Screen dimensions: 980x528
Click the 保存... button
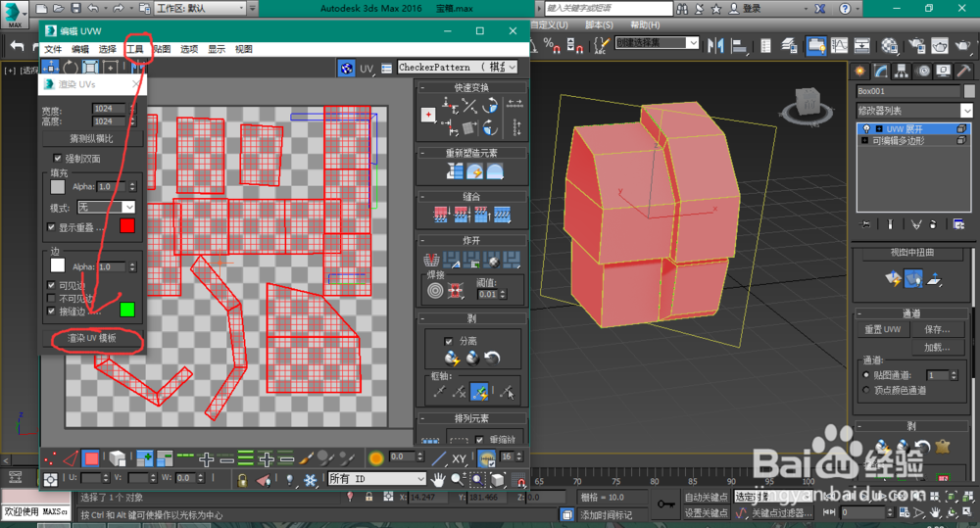point(937,329)
